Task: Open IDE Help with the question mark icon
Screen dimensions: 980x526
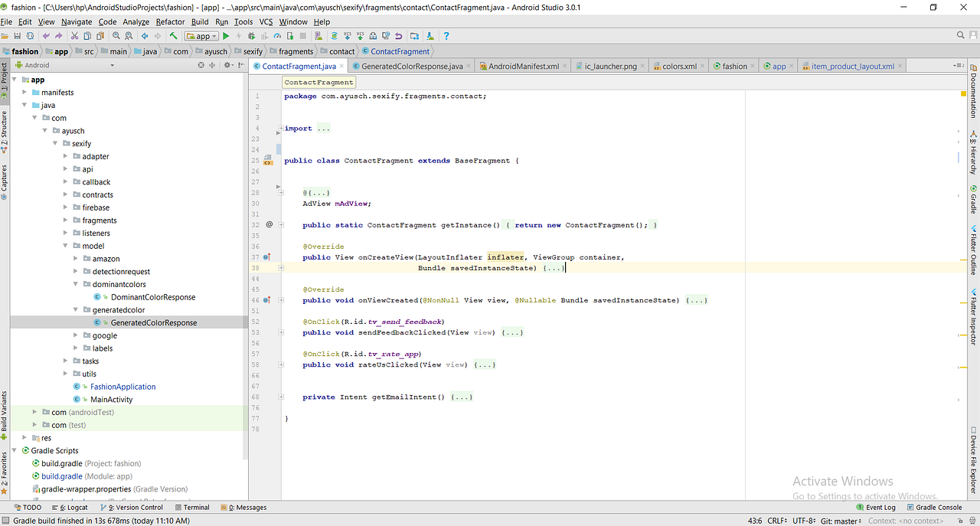Action: [x=446, y=35]
